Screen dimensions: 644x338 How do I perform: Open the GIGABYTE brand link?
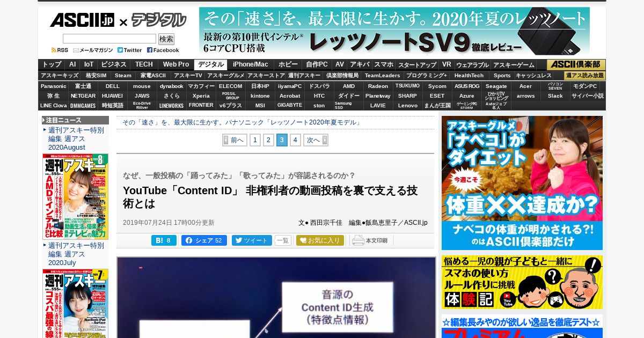(290, 106)
